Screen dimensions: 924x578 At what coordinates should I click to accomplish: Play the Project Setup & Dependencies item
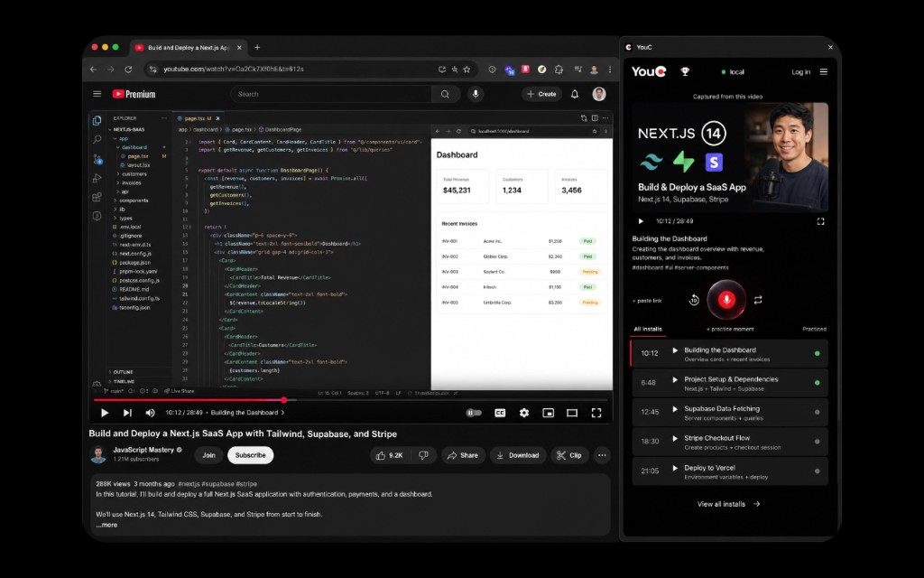pyautogui.click(x=675, y=380)
